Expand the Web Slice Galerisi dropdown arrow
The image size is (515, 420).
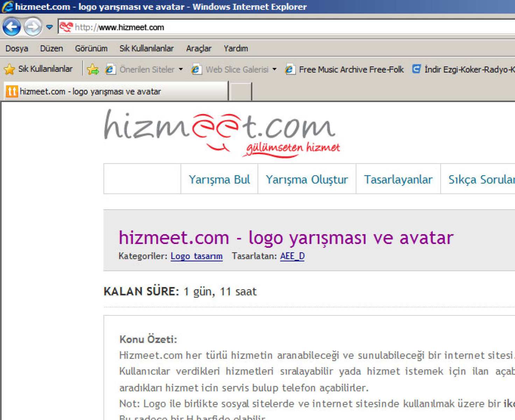275,69
